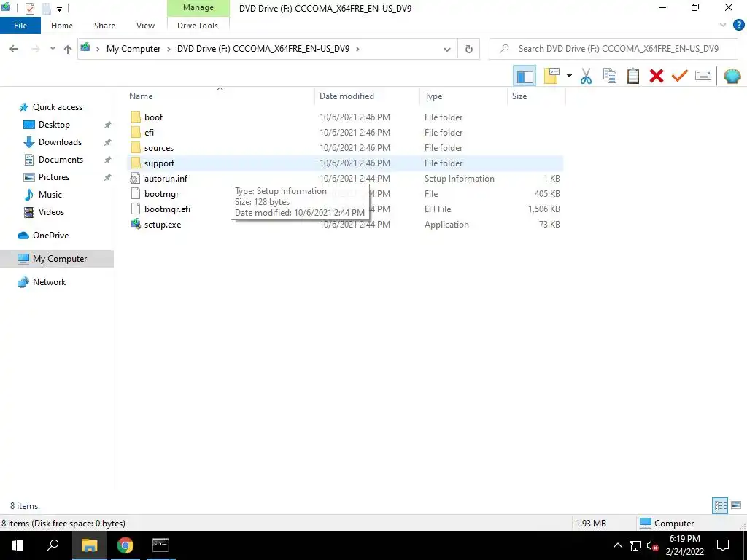Image resolution: width=747 pixels, height=560 pixels.
Task: Switch to the View ribbon tab
Action: [145, 26]
